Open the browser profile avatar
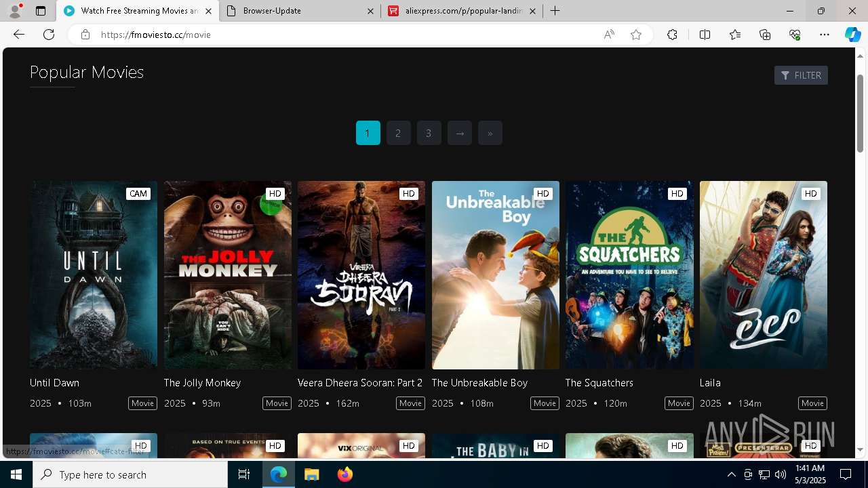Viewport: 868px width, 488px height. pos(15,11)
